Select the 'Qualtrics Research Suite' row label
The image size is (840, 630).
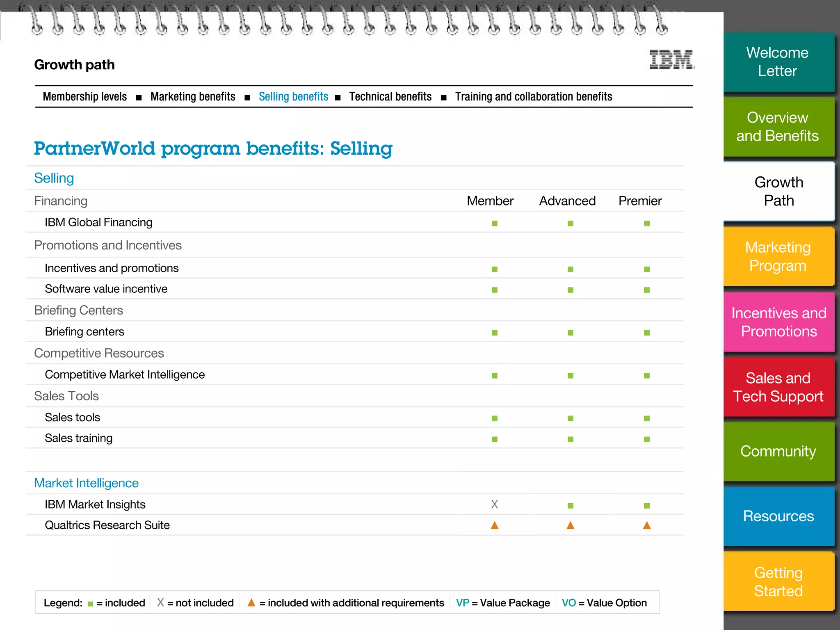107,525
